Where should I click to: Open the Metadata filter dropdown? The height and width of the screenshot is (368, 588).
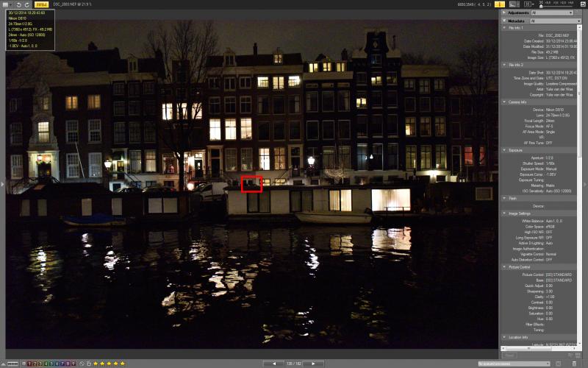pos(556,21)
